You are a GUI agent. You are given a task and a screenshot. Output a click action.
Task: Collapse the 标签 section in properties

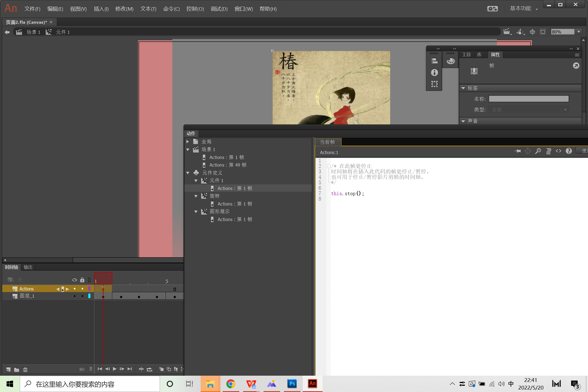pyautogui.click(x=463, y=88)
